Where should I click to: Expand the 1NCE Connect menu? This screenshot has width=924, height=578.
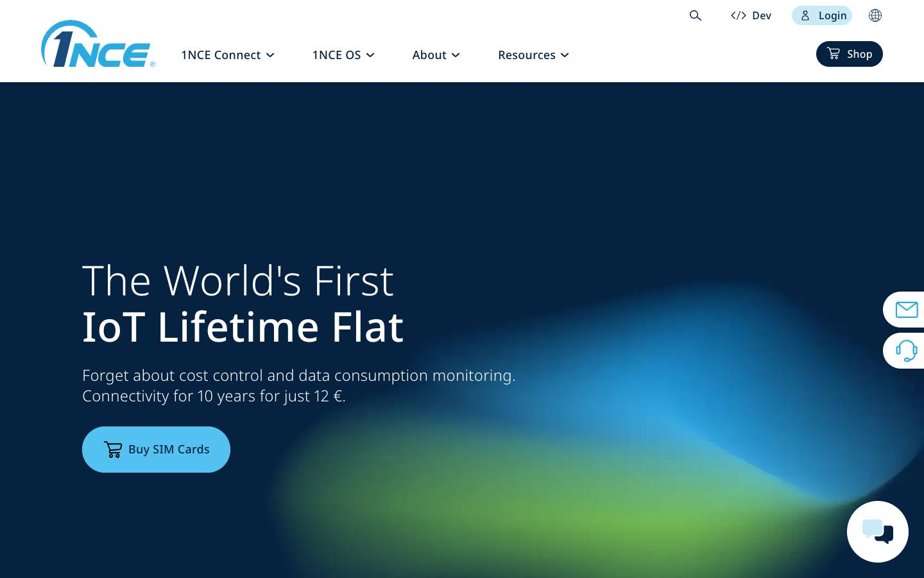tap(228, 55)
